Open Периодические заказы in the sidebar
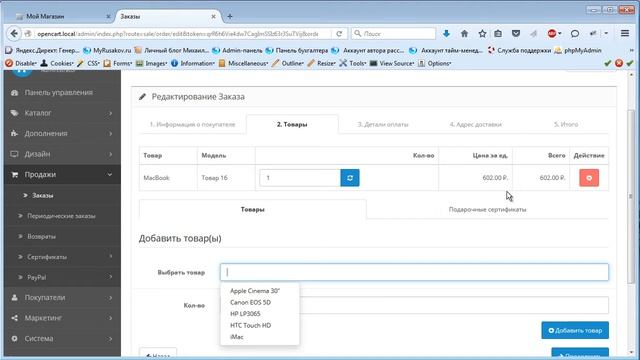640x360 pixels. pos(62,216)
